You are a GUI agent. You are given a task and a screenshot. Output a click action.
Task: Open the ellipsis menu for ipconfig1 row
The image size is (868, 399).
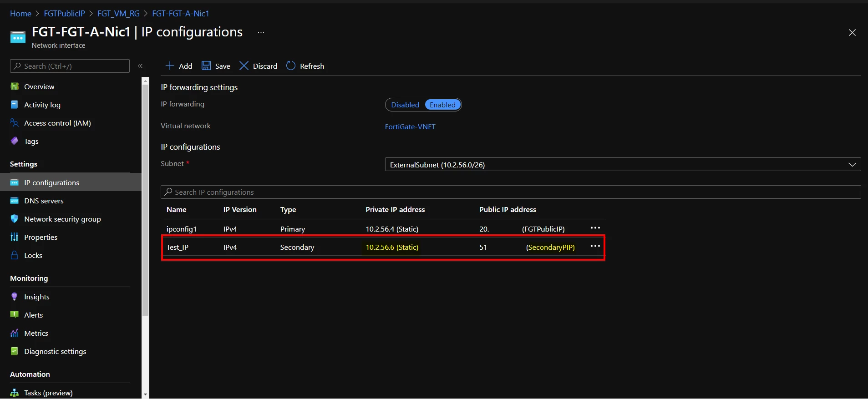coord(595,228)
